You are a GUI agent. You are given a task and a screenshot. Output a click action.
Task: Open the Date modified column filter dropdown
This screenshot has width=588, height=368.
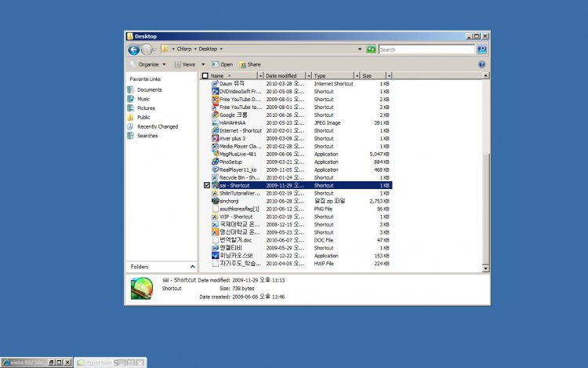[309, 76]
